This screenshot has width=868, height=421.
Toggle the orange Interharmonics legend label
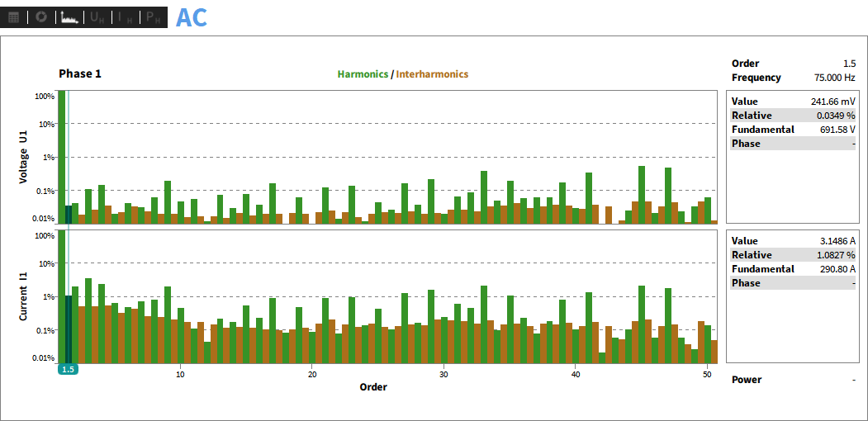(x=432, y=74)
